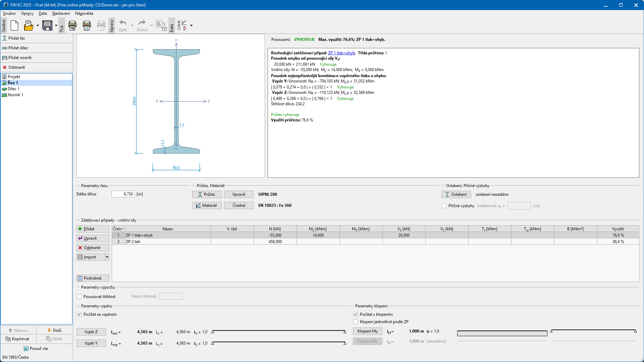Viewport: 644px width, 362px height.
Task: Toggle Počítat s klopením checkbox
Action: pos(356,314)
